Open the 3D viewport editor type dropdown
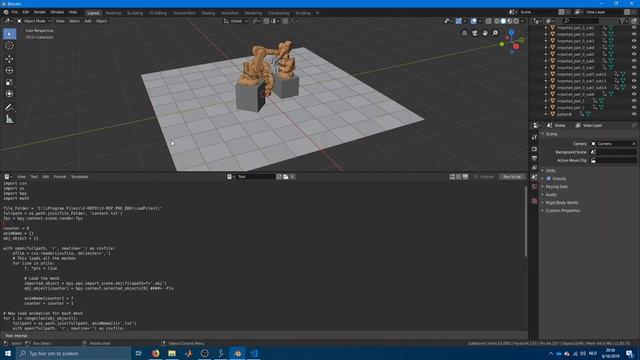This screenshot has height=360, width=640. click(8, 21)
